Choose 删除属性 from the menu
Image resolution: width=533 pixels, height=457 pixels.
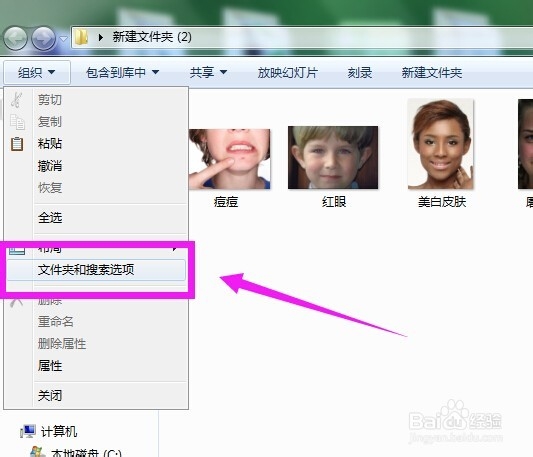(96, 344)
